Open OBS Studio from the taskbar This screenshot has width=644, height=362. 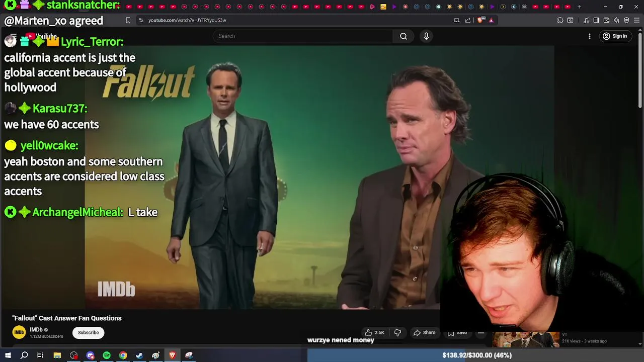[74, 355]
